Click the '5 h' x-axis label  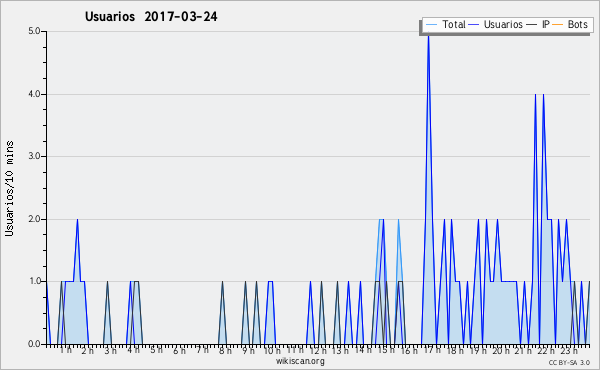coord(156,350)
